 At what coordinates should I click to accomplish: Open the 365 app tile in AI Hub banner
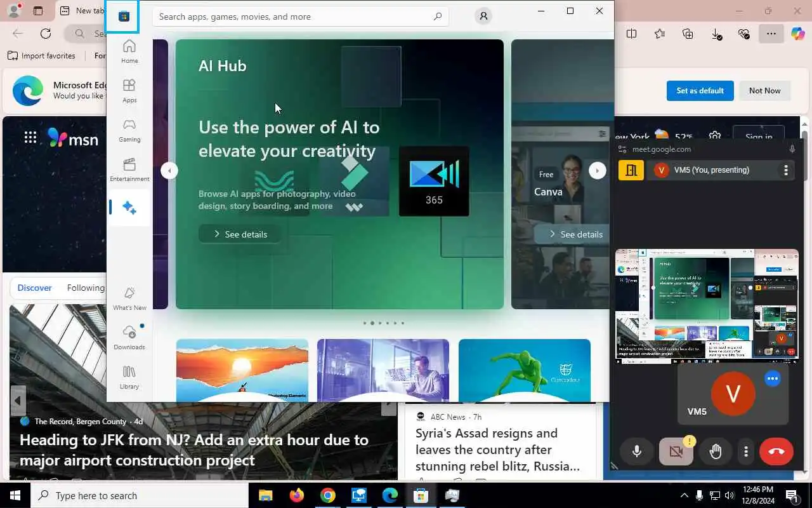[434, 182]
